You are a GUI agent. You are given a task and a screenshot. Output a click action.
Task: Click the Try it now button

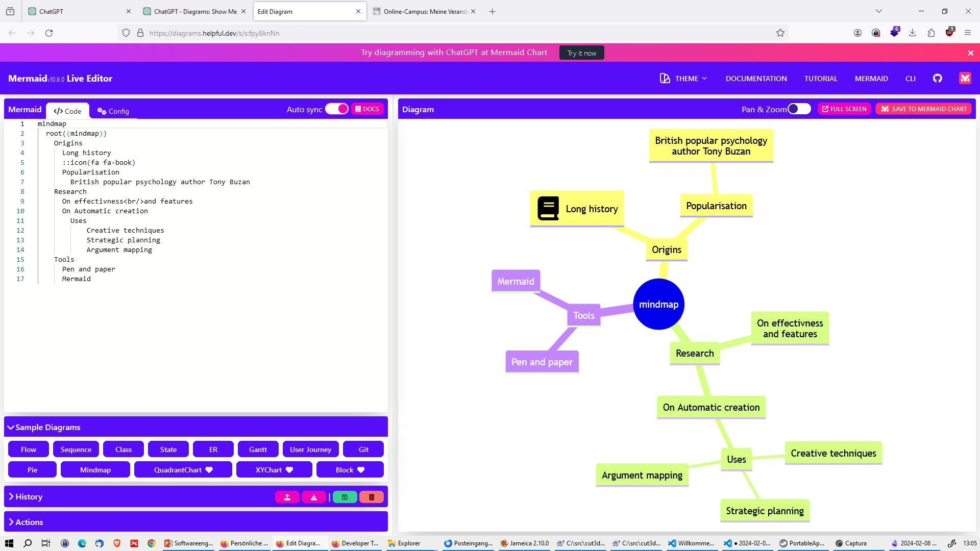(581, 53)
